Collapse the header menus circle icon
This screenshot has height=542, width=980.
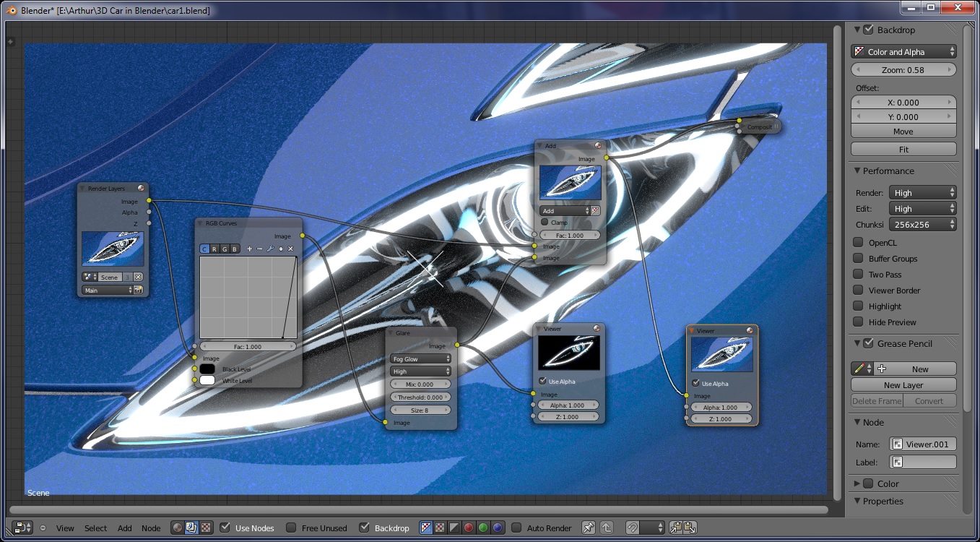point(43,528)
